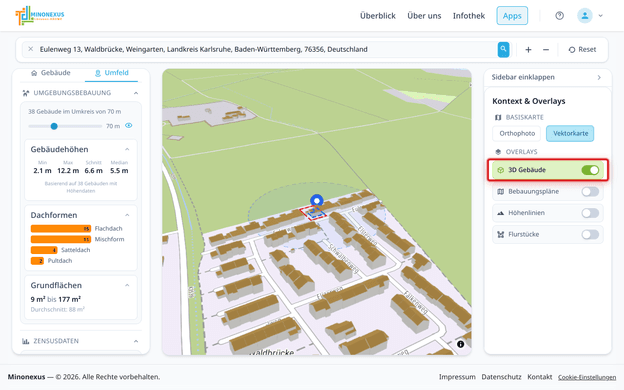
Task: Open the help question mark icon
Action: [x=559, y=16]
